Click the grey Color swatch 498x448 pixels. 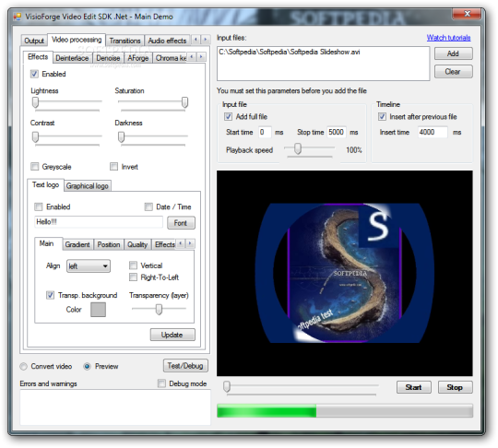pos(98,310)
